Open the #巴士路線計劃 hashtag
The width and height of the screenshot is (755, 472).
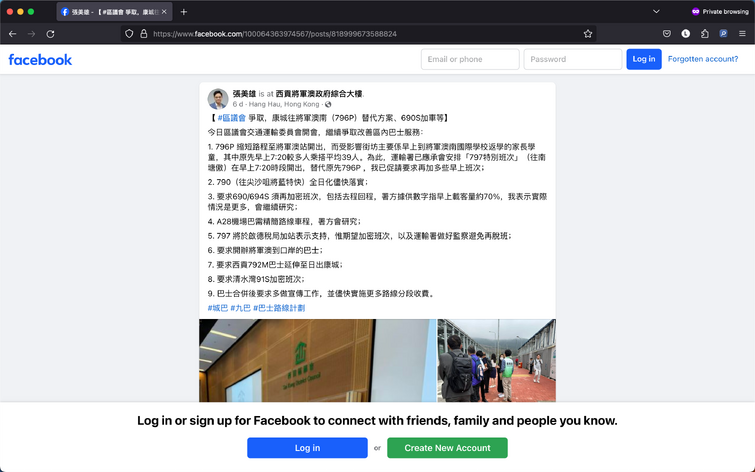279,308
